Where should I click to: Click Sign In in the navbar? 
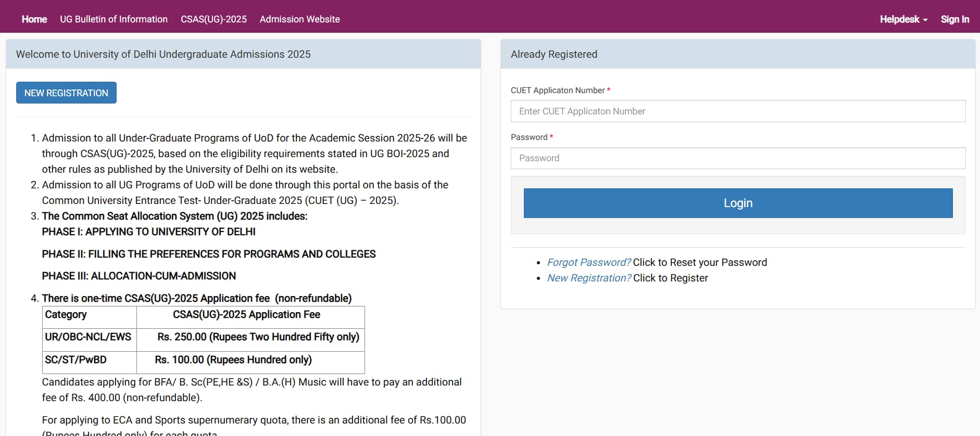954,19
